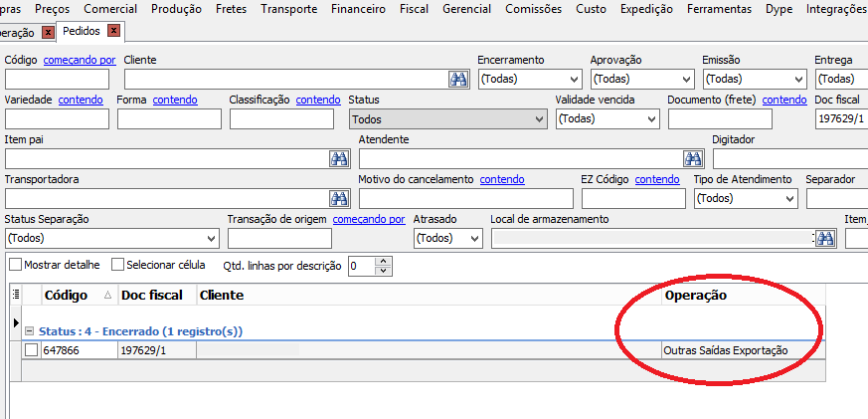Open the Produção menu
Image resolution: width=868 pixels, height=419 pixels.
pos(176,9)
